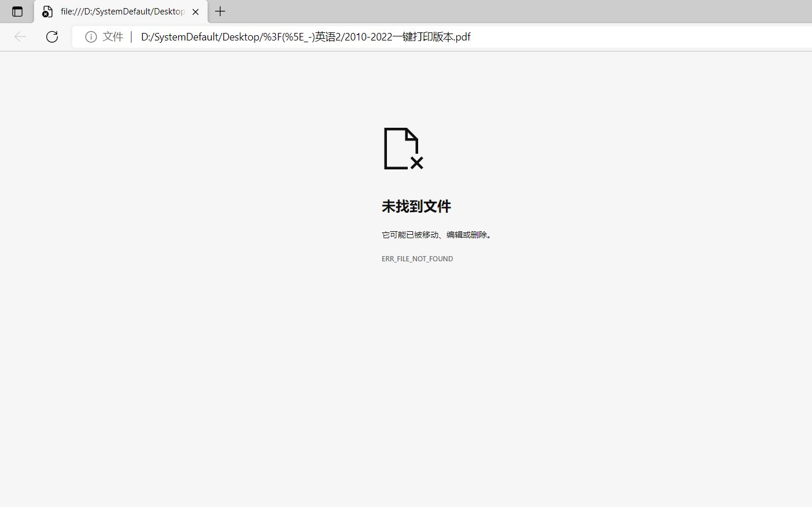Click the refresh page icon
The height and width of the screenshot is (507, 812).
coord(52,36)
